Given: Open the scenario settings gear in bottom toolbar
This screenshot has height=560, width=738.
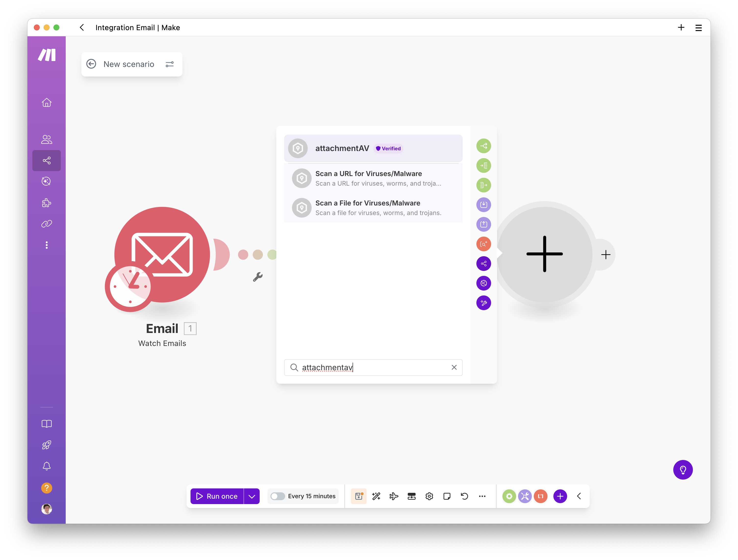Looking at the screenshot, I should [x=429, y=496].
